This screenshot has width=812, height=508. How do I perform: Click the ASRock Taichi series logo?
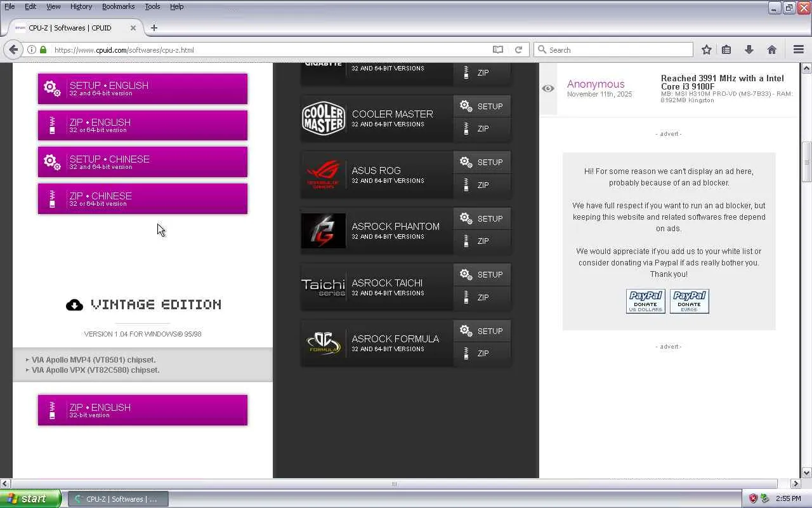coord(324,287)
